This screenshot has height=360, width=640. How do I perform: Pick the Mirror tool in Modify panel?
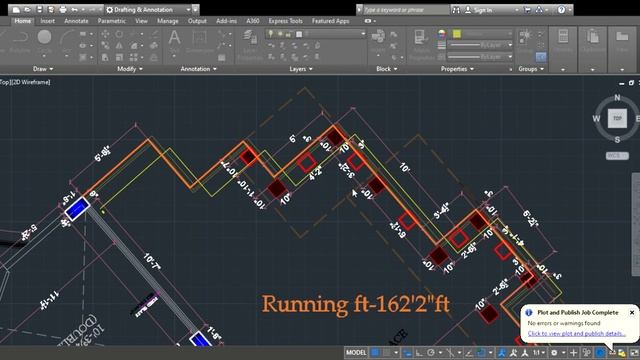coord(119,46)
